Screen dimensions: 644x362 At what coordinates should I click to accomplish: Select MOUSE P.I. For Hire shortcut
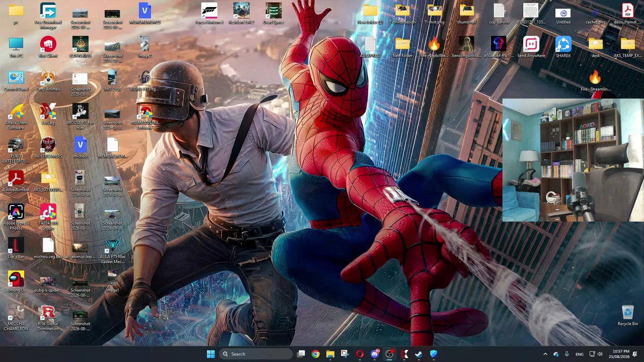tap(80, 117)
